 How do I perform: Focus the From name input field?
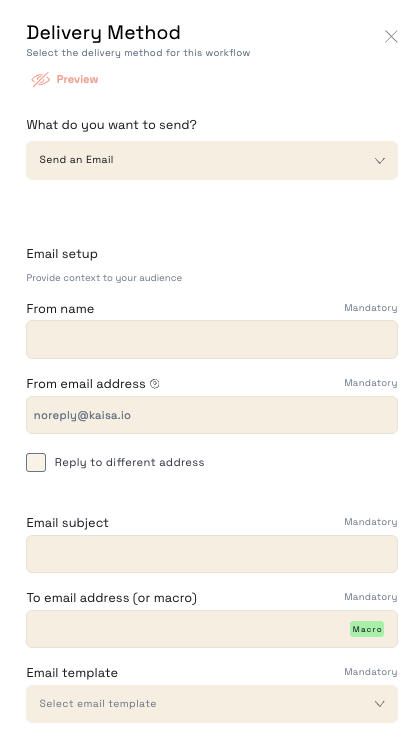point(212,339)
